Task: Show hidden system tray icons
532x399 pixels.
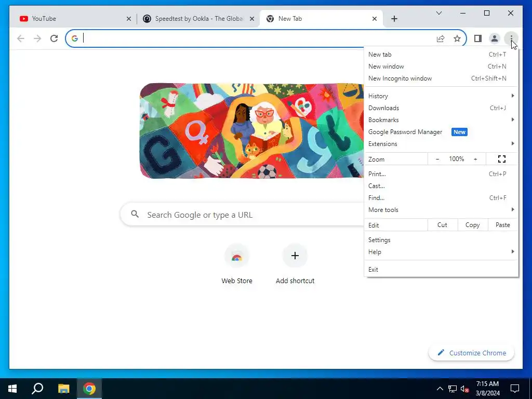Action: point(440,389)
